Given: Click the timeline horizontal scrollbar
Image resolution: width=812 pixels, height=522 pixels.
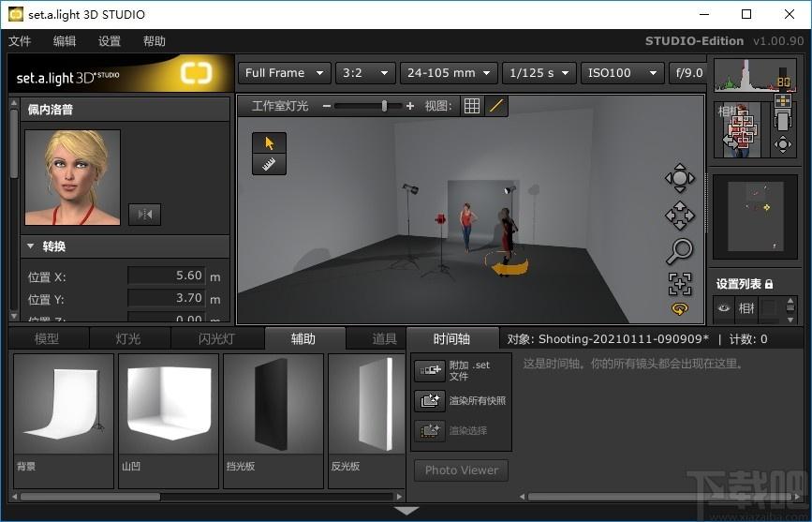Looking at the screenshot, I should (660, 497).
